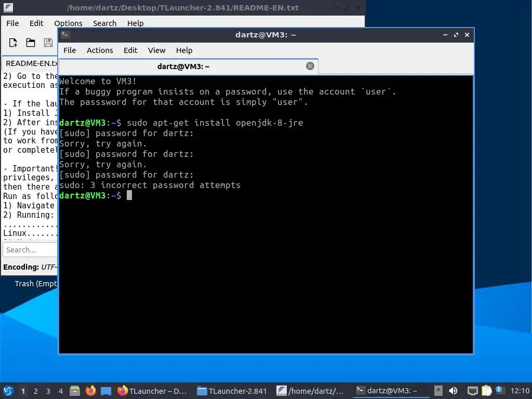This screenshot has width=532, height=399.
Task: Open the Lubuntu start menu
Action: (x=8, y=391)
